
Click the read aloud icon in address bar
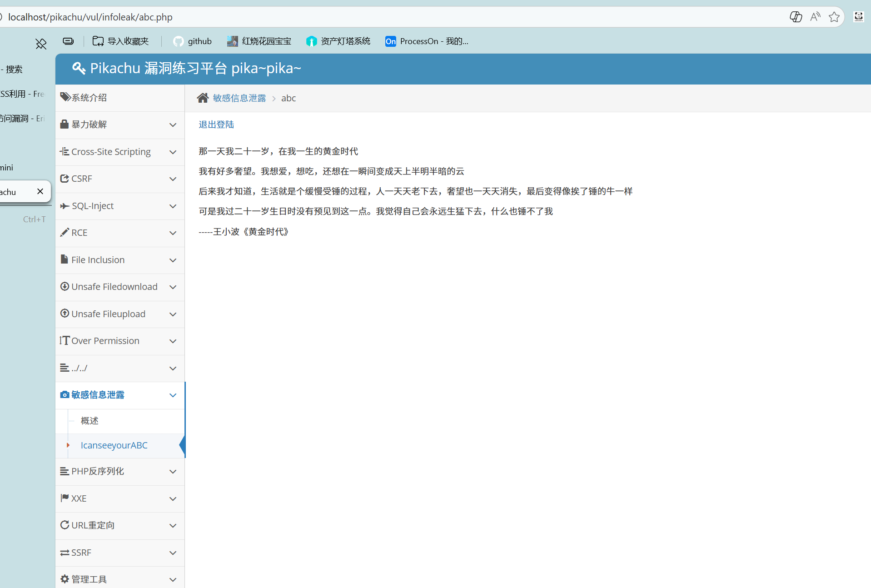click(815, 17)
